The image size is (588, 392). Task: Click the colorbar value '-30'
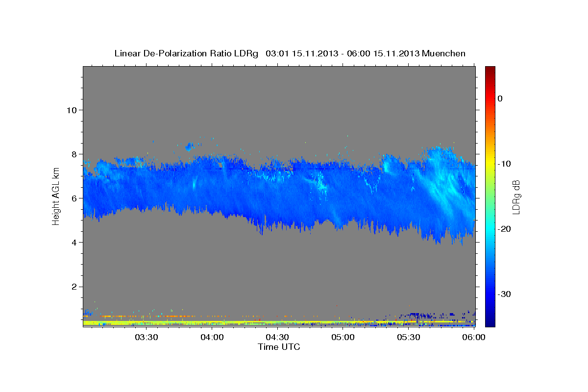(x=505, y=294)
